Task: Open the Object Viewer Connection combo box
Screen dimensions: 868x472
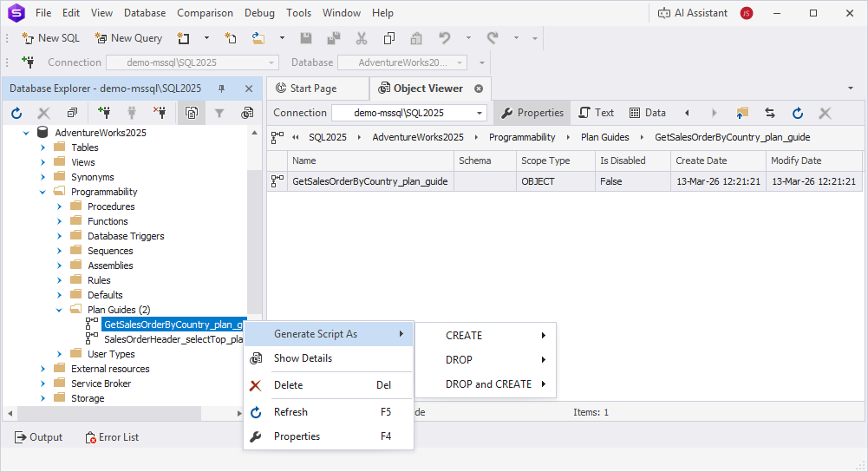Action: click(x=409, y=113)
